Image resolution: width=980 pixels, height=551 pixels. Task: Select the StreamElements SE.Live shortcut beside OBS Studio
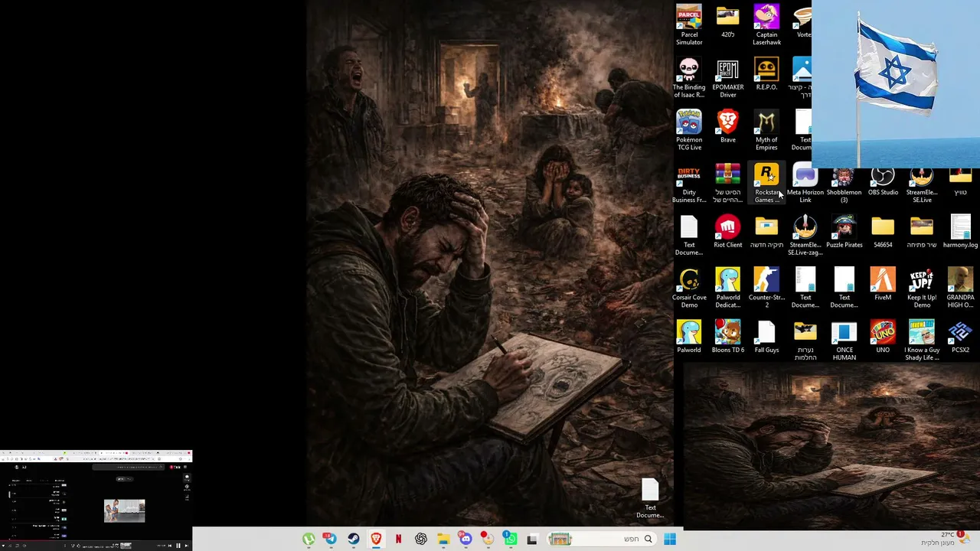click(x=922, y=186)
